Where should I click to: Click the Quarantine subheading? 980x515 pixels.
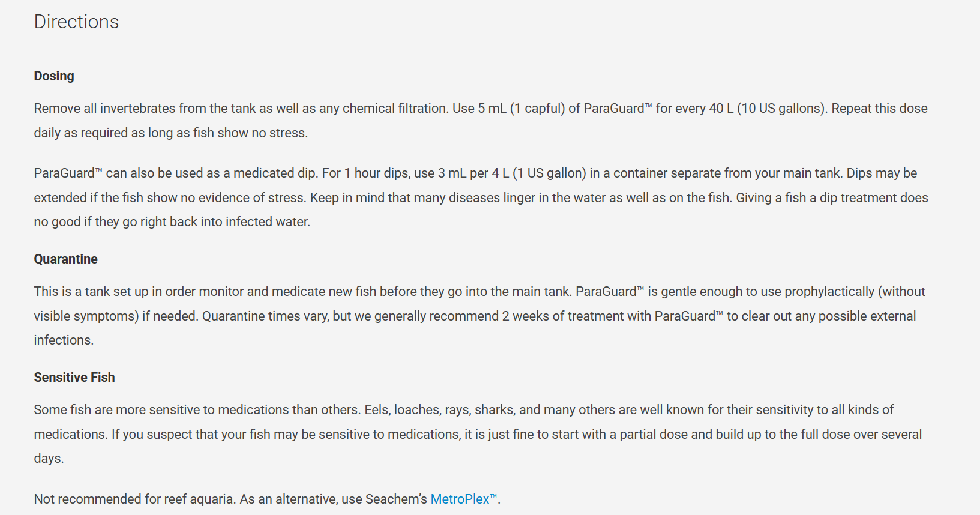click(65, 259)
